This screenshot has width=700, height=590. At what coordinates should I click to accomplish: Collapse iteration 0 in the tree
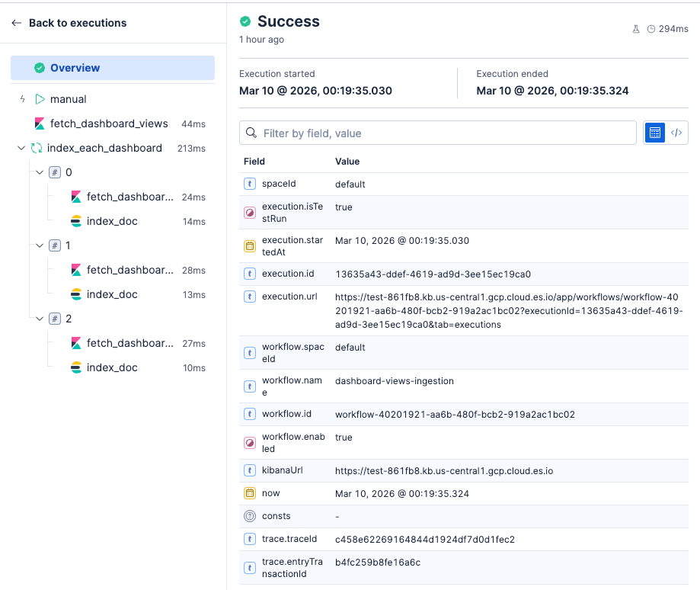coord(40,172)
